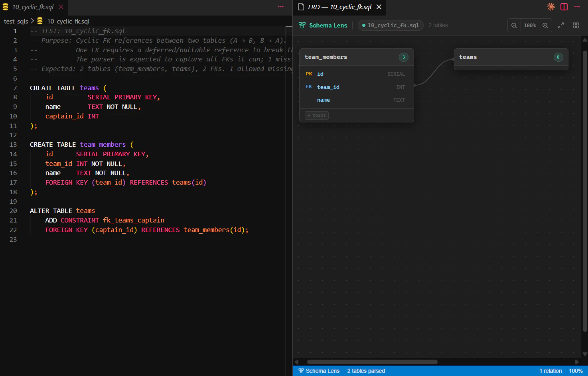
Task: Expand test_sqls in the breadcrumb bar
Action: coord(16,21)
